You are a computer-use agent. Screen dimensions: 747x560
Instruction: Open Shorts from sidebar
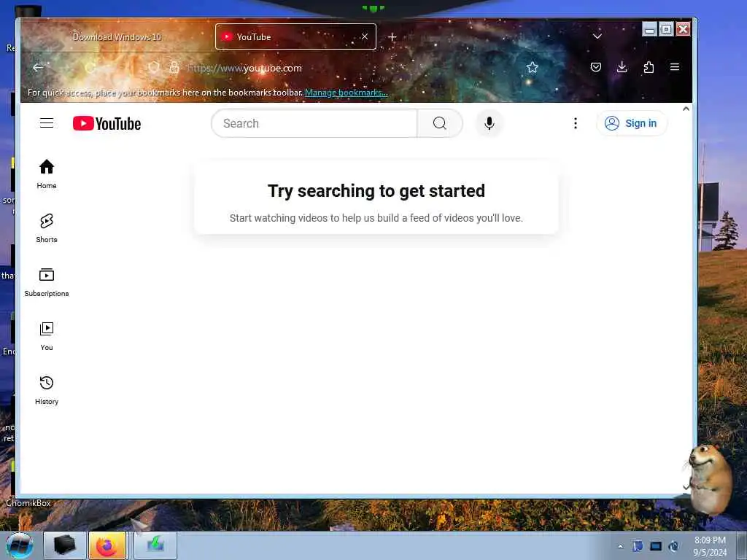(x=46, y=228)
